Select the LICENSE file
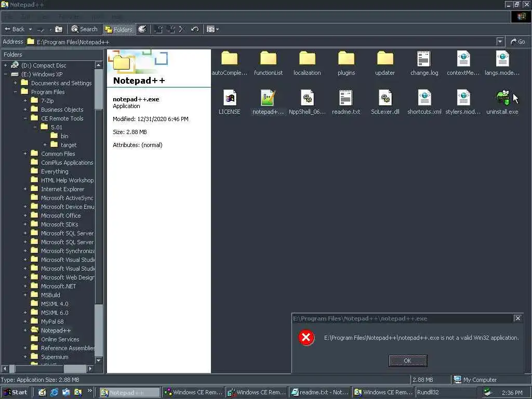Viewport: 532px width, 399px height. [x=229, y=102]
